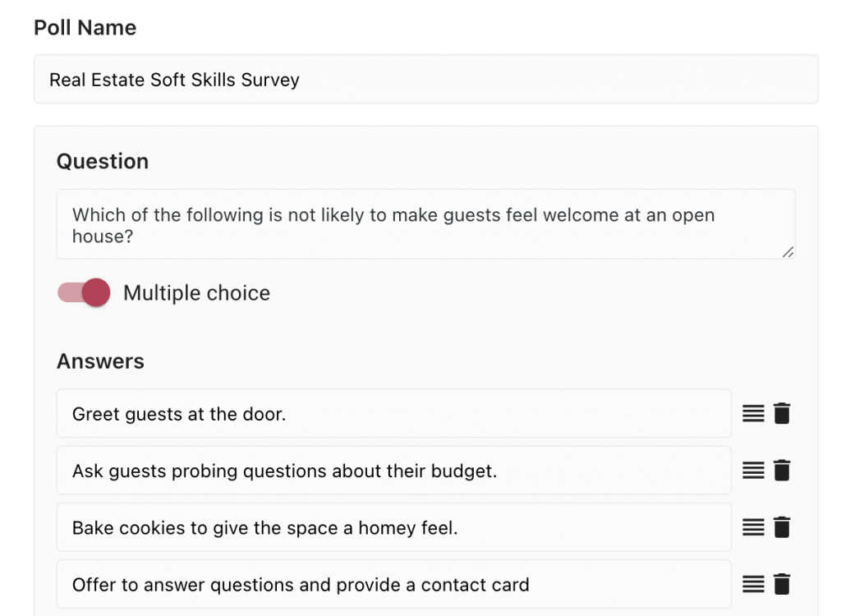Disable the Multiple choice toggle
Viewport: 841px width, 616px height.
[81, 292]
